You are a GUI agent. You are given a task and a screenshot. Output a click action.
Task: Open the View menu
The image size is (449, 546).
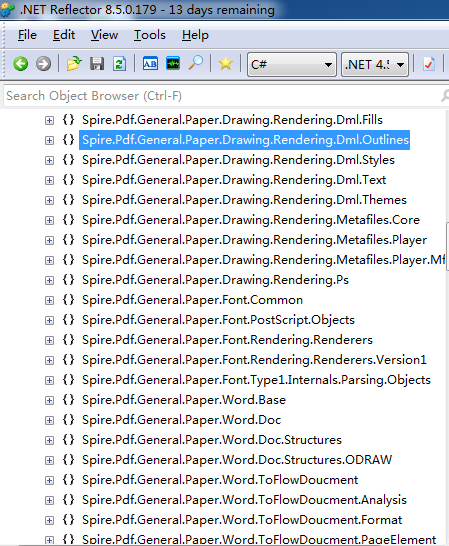pos(104,35)
